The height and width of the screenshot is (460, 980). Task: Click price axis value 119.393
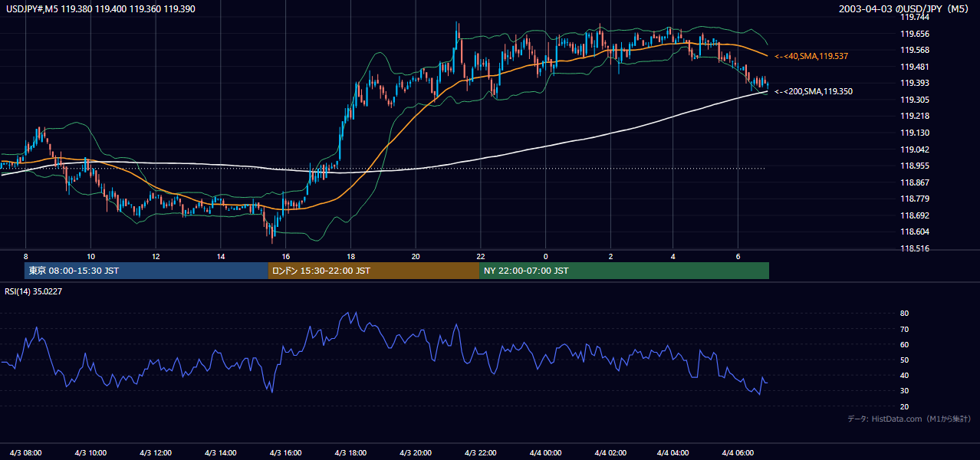click(913, 83)
